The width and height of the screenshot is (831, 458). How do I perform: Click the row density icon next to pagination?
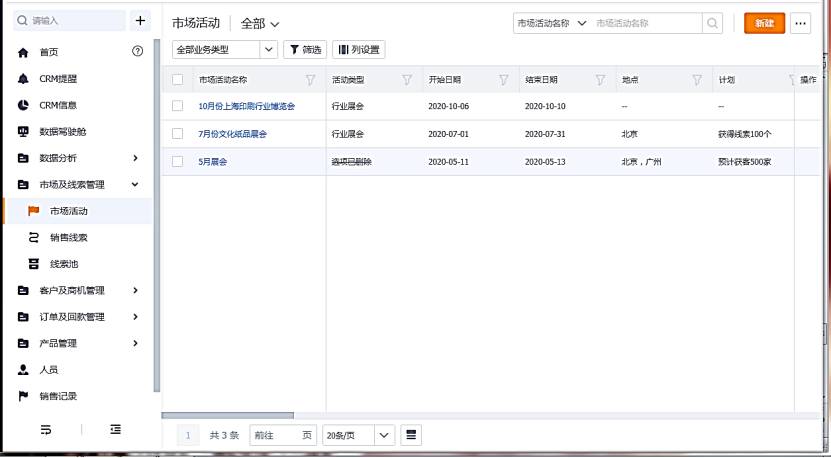pos(411,435)
